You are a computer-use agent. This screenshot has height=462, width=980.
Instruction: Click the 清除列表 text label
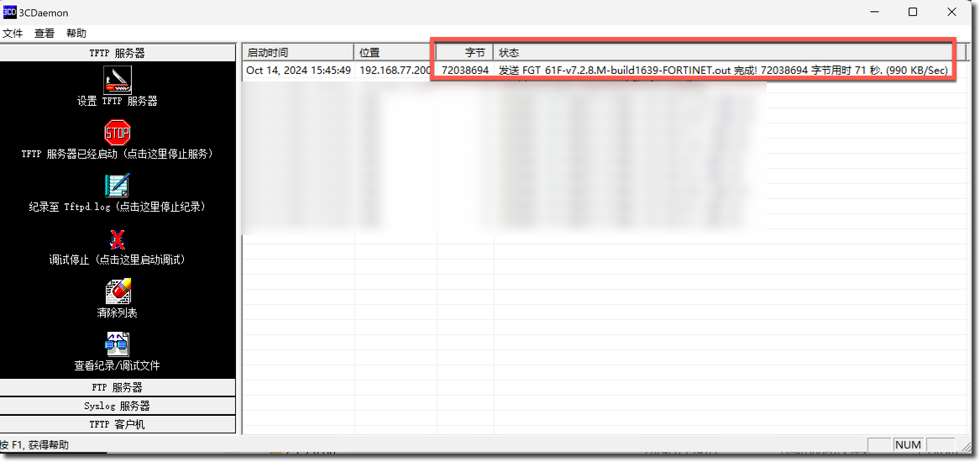[x=117, y=313]
